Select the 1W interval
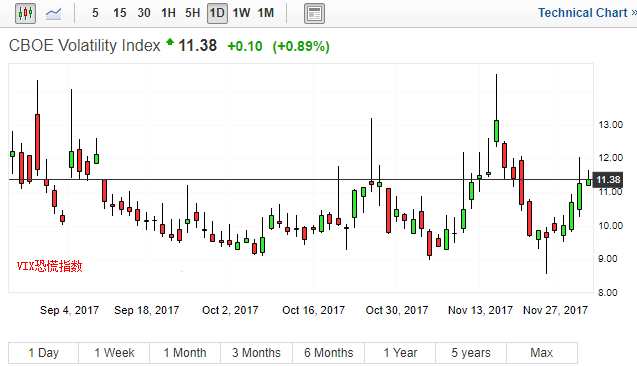This screenshot has height=366, width=637. pos(241,13)
